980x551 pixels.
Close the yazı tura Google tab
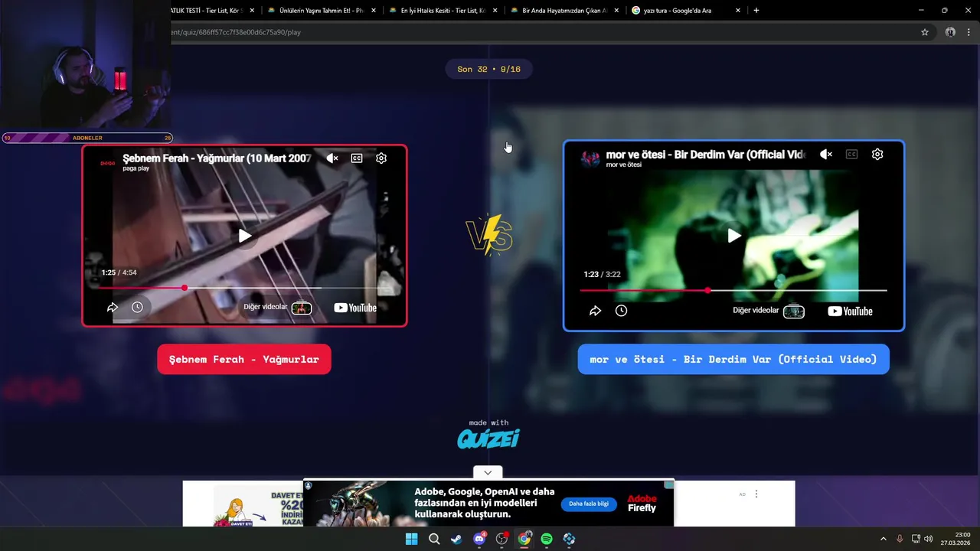point(738,11)
